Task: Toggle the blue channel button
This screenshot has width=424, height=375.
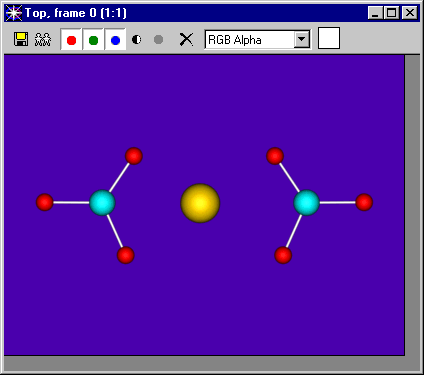Action: pos(115,40)
